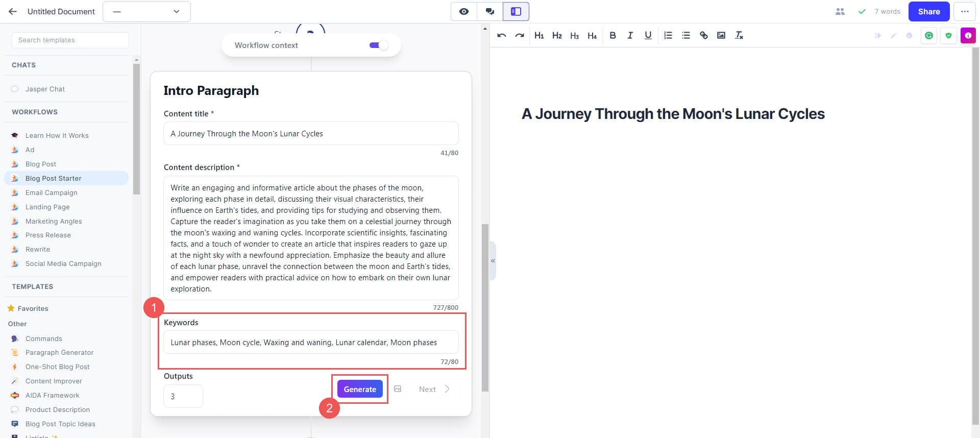Apply Heading 2 formatting
Screen dimensions: 980x438
pyautogui.click(x=557, y=35)
